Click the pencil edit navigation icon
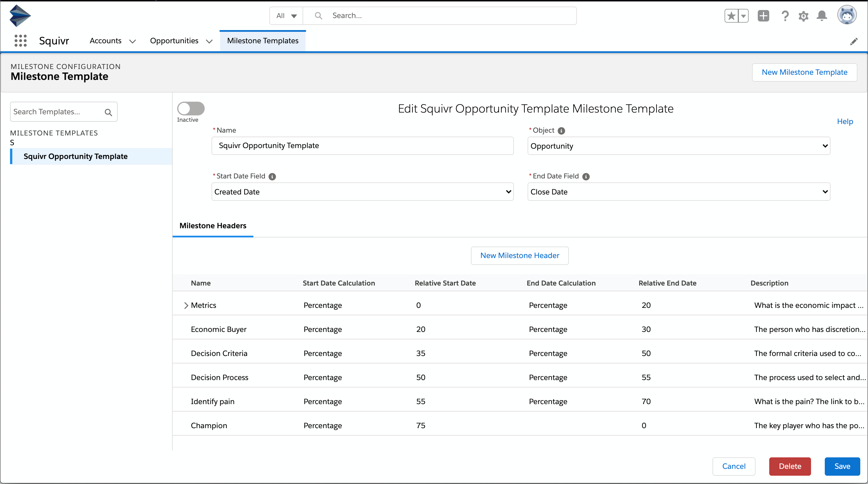 pyautogui.click(x=854, y=41)
